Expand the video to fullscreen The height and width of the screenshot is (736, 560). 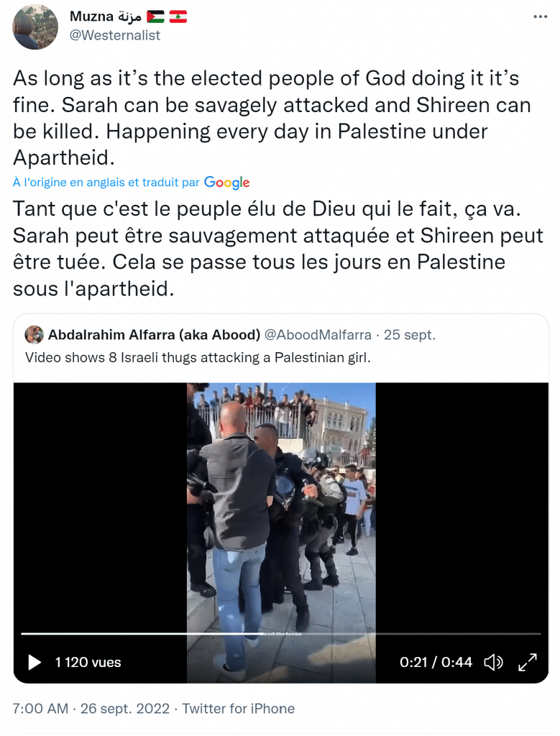click(x=528, y=662)
